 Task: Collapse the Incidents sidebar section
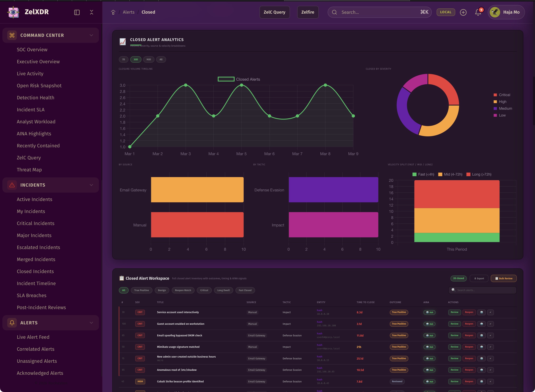[91, 185]
